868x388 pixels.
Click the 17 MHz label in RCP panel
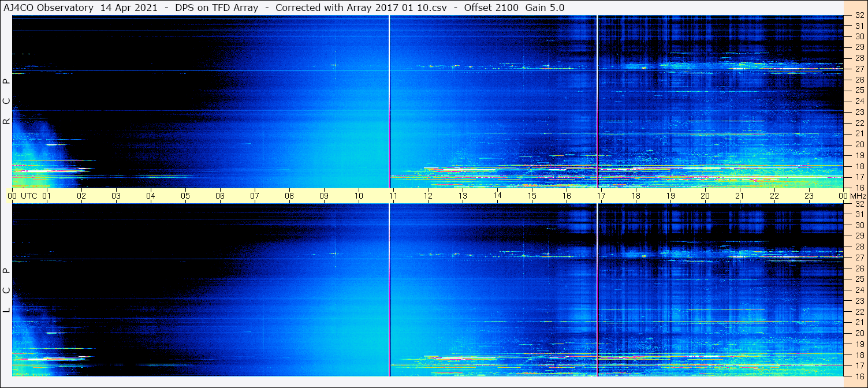coord(859,177)
